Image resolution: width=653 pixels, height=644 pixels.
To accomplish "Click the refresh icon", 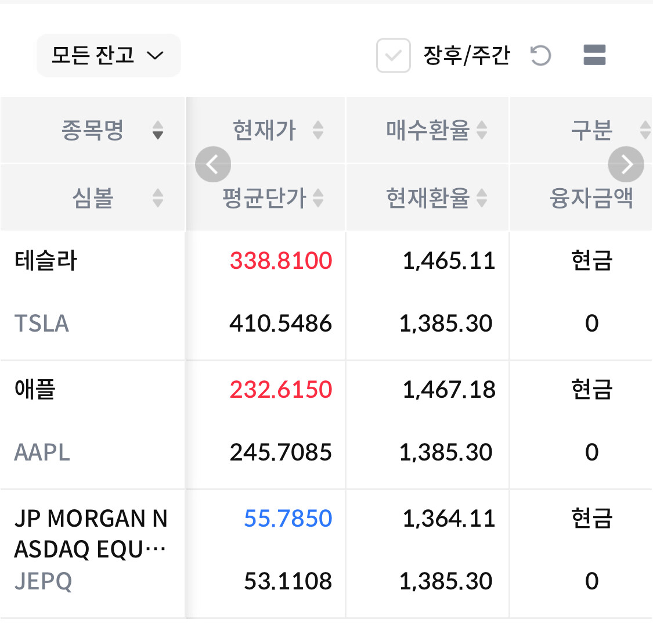I will click(540, 56).
